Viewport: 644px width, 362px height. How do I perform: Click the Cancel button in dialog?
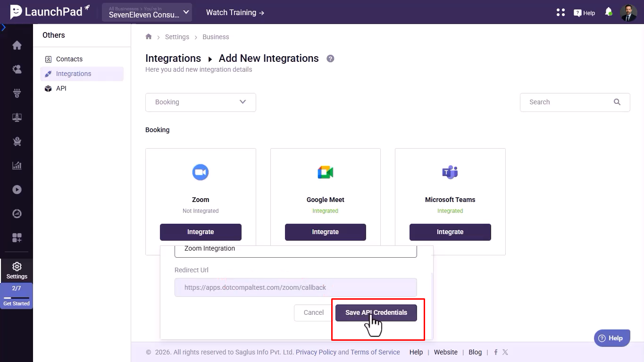(x=313, y=312)
